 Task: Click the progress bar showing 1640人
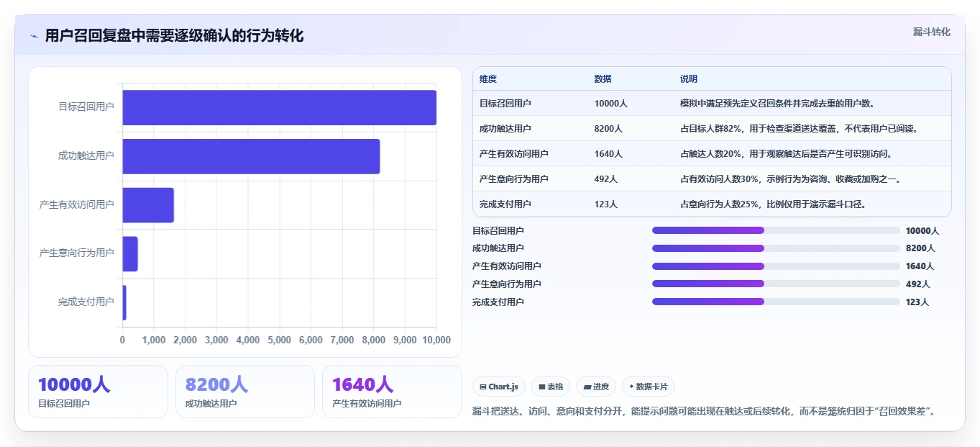(776, 266)
